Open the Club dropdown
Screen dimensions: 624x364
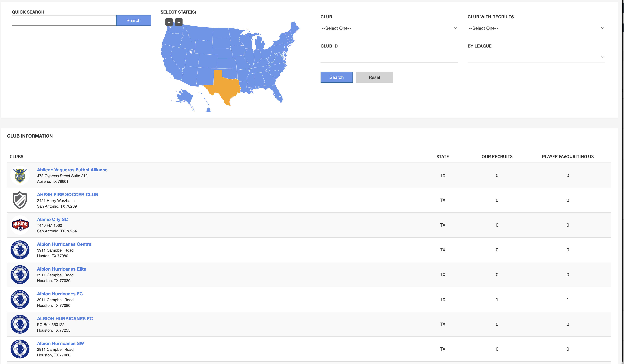(x=389, y=28)
